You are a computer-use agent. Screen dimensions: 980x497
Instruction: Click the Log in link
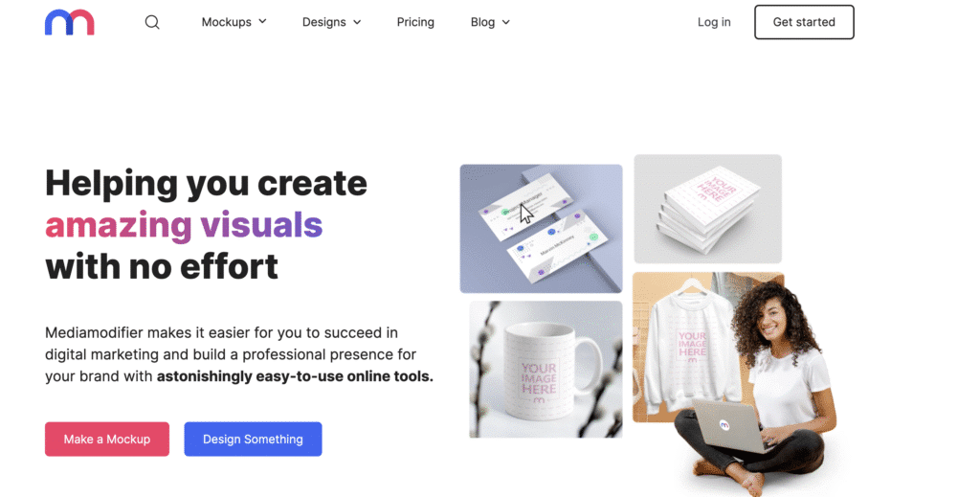click(714, 22)
